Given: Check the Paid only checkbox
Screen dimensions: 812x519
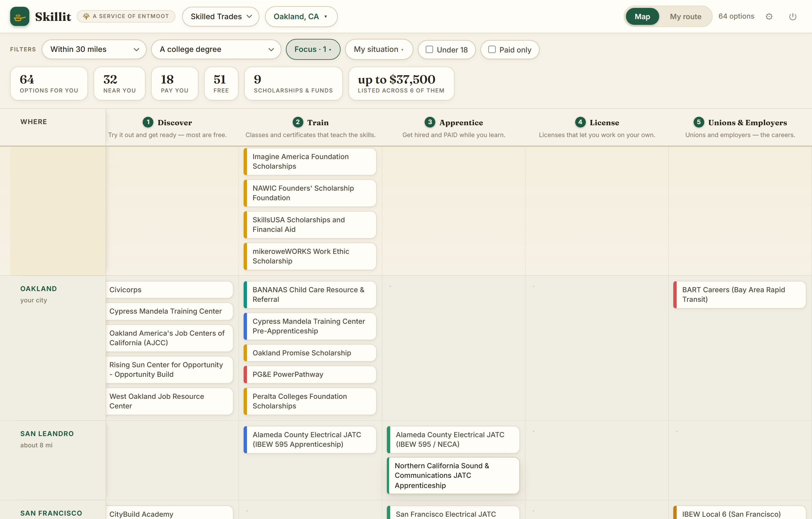Looking at the screenshot, I should coord(492,49).
